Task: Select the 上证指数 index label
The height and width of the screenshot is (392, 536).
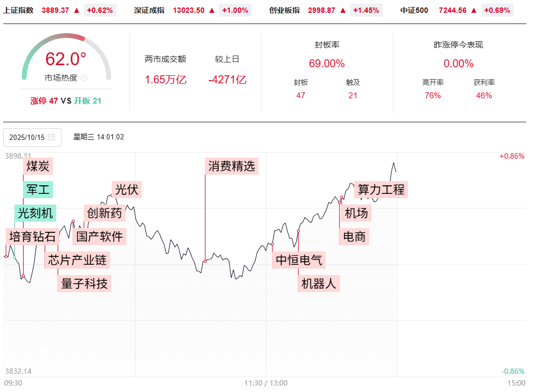Action: tap(19, 10)
